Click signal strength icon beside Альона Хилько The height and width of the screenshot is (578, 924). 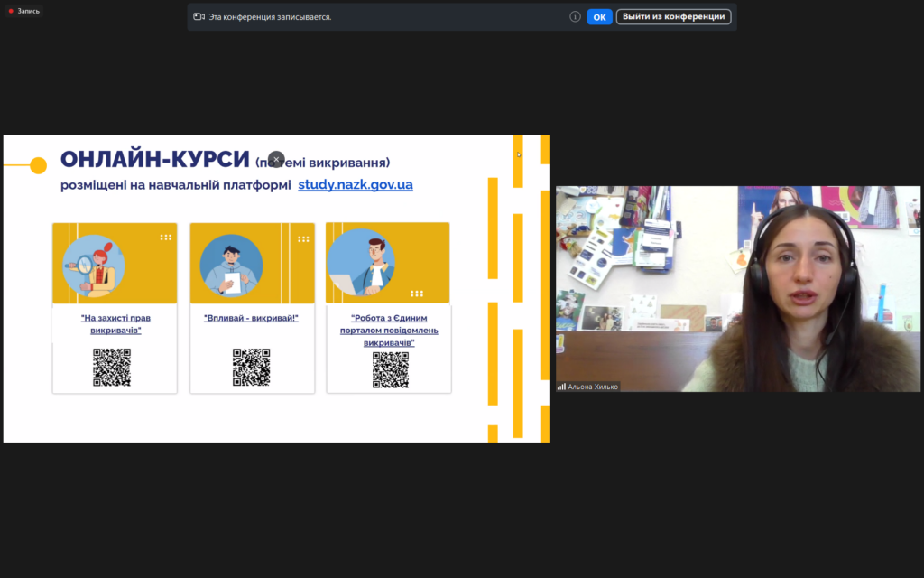(x=561, y=387)
